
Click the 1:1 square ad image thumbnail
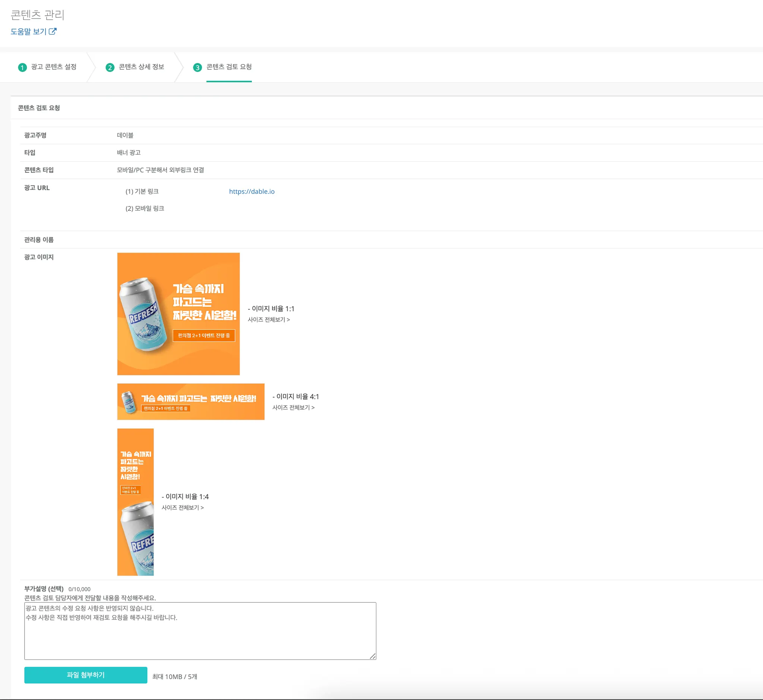point(178,314)
